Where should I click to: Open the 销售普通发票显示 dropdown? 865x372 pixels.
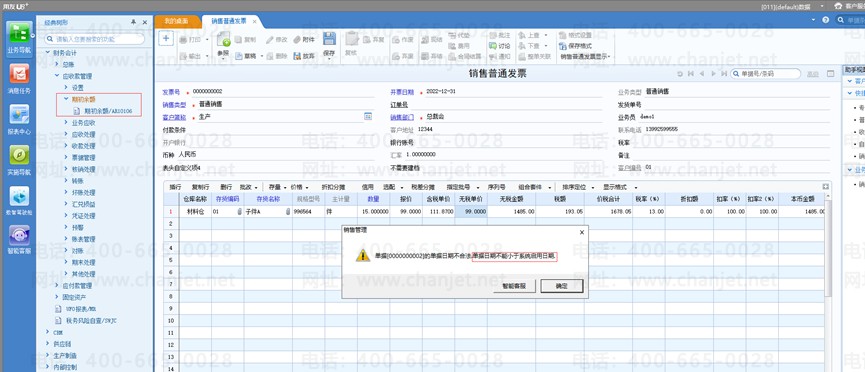point(585,56)
